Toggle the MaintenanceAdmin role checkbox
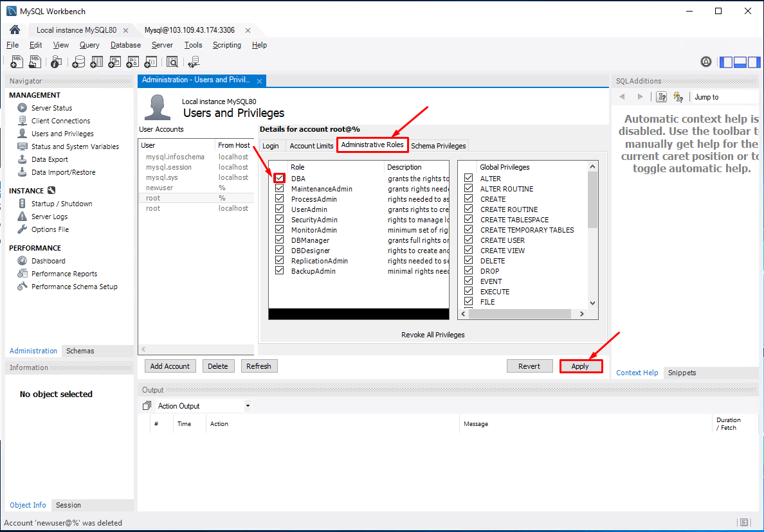764x532 pixels. 279,188
